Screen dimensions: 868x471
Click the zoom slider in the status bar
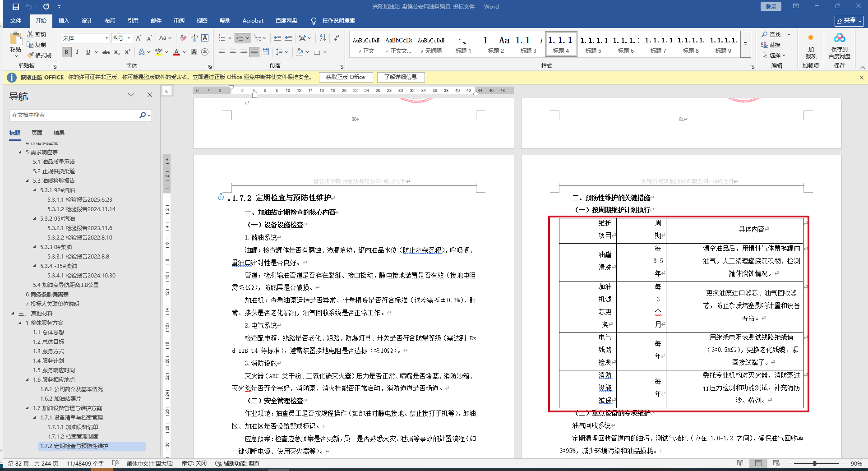click(x=815, y=463)
